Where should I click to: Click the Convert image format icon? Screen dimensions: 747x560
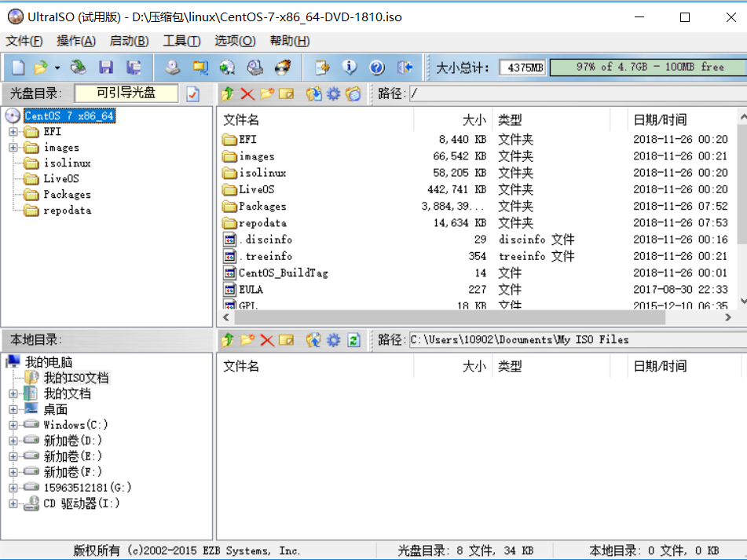click(200, 67)
